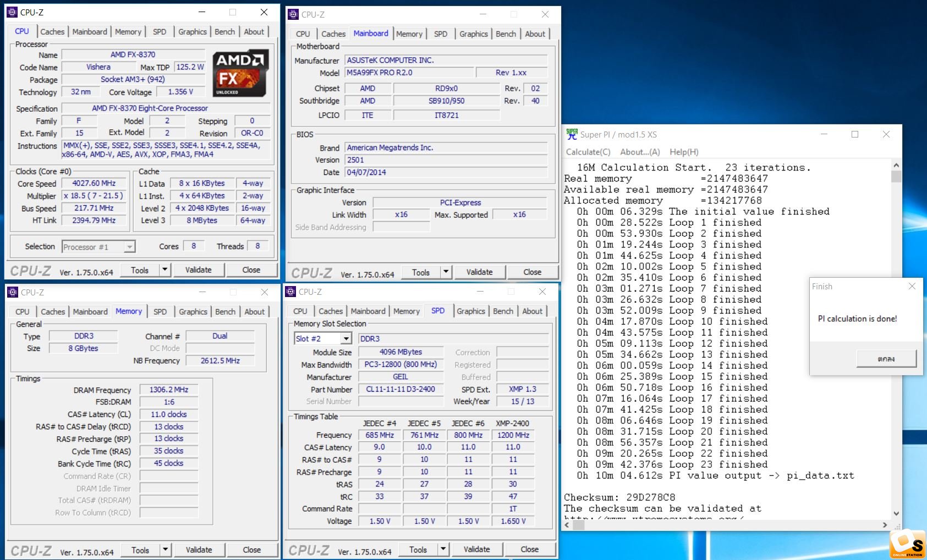Screen dimensions: 927x560
Task: Click Close in the SPD window
Action: pyautogui.click(x=530, y=550)
